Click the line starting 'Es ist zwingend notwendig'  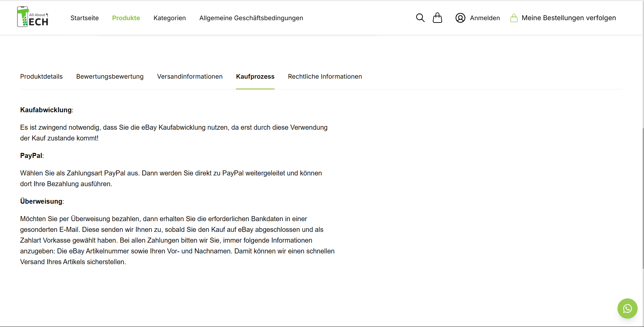[174, 127]
